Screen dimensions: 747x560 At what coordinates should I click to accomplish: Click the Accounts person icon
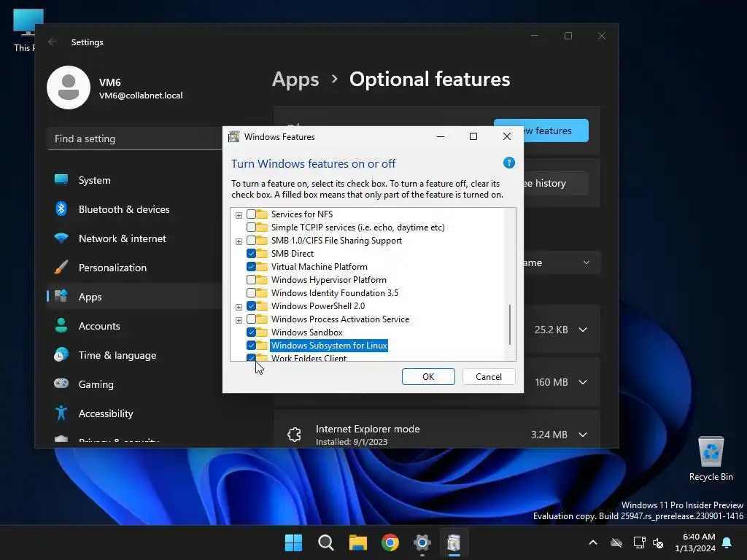coord(61,325)
